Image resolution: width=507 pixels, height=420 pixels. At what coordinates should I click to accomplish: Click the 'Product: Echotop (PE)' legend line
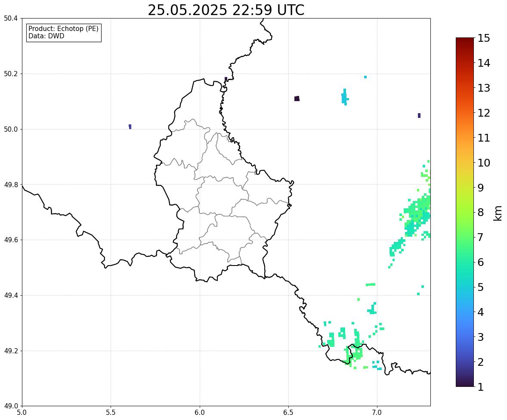tap(63, 29)
